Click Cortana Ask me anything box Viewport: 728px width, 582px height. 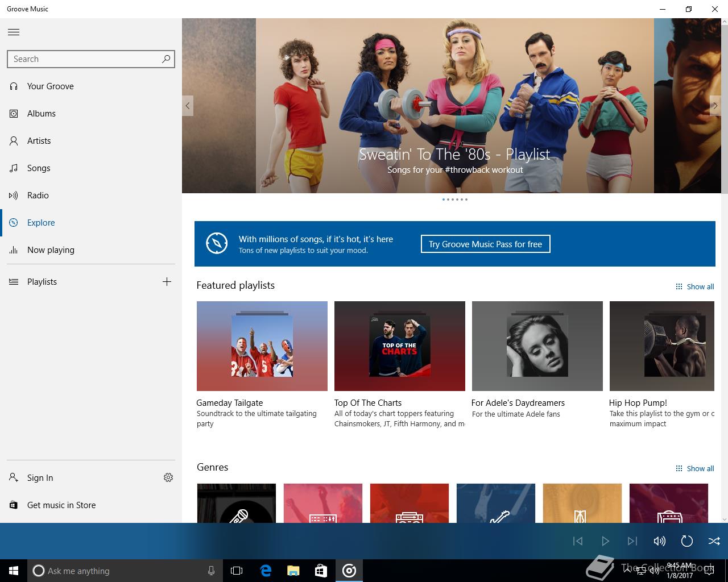(x=125, y=571)
